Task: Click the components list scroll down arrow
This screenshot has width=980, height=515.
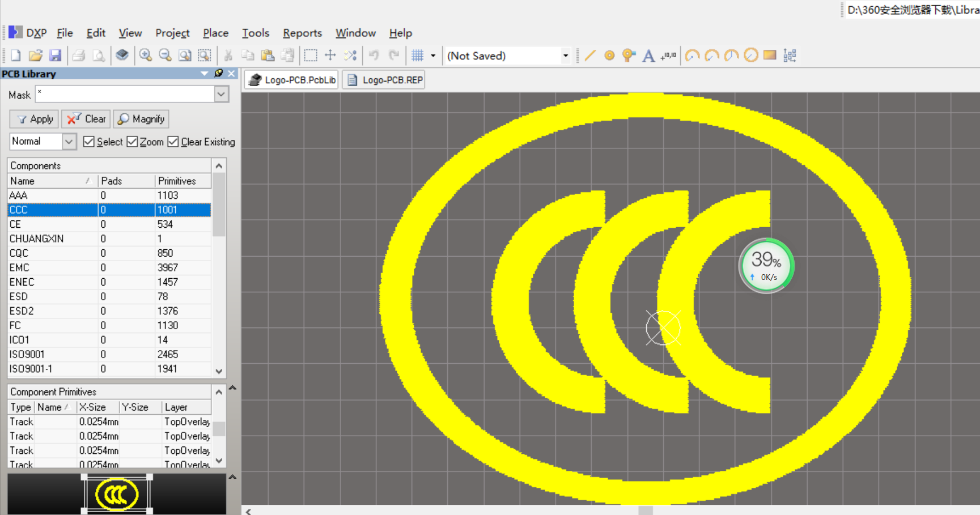Action: (219, 371)
